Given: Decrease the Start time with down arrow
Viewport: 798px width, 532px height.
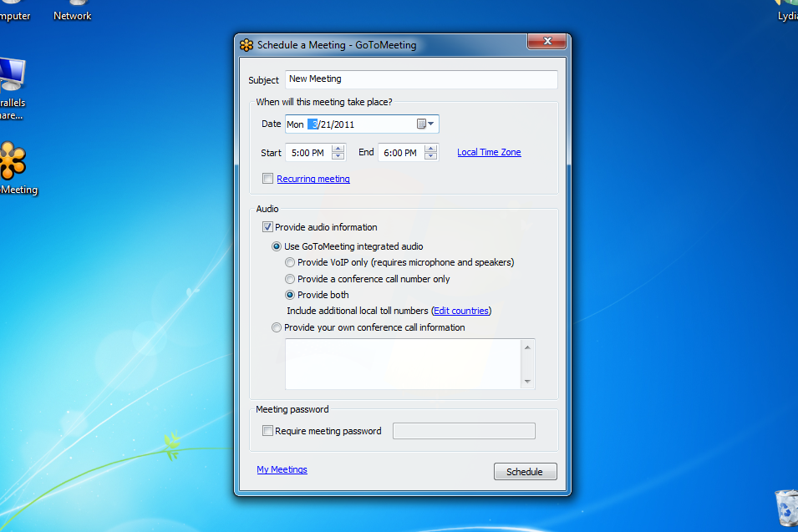Looking at the screenshot, I should 338,155.
